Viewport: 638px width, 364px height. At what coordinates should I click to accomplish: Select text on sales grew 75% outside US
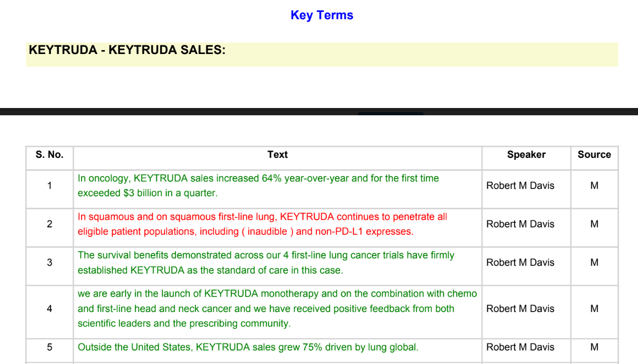point(248,347)
